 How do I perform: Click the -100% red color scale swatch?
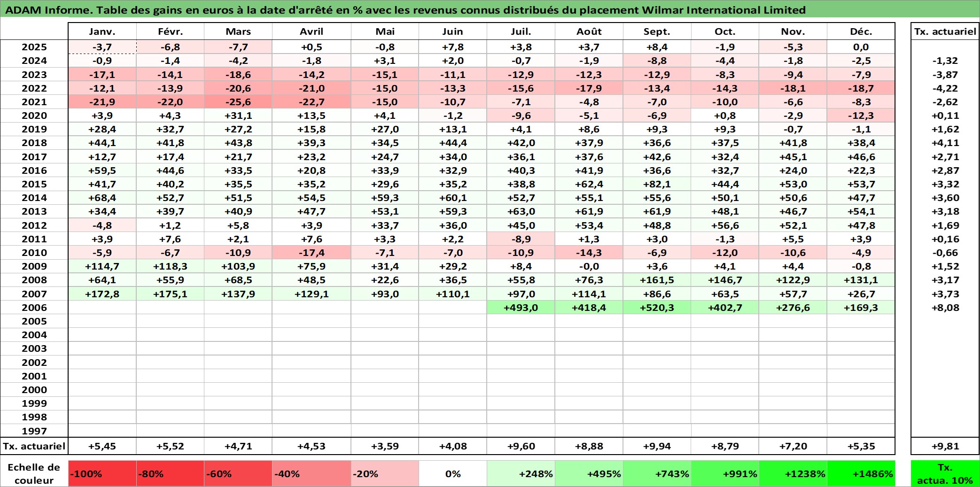pyautogui.click(x=102, y=473)
